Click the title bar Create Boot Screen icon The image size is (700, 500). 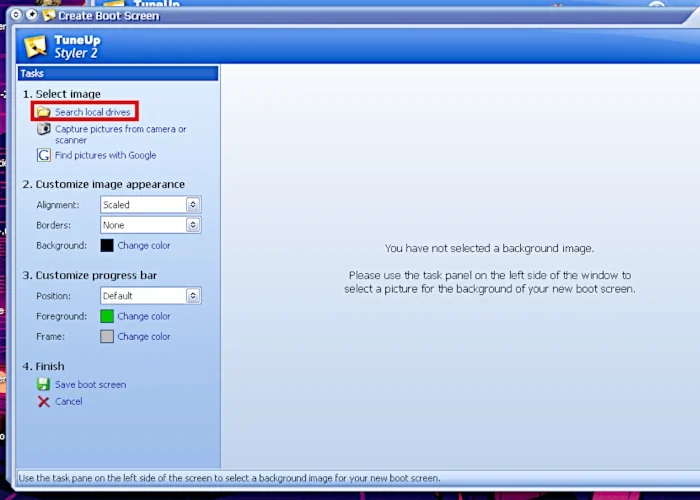(x=49, y=16)
